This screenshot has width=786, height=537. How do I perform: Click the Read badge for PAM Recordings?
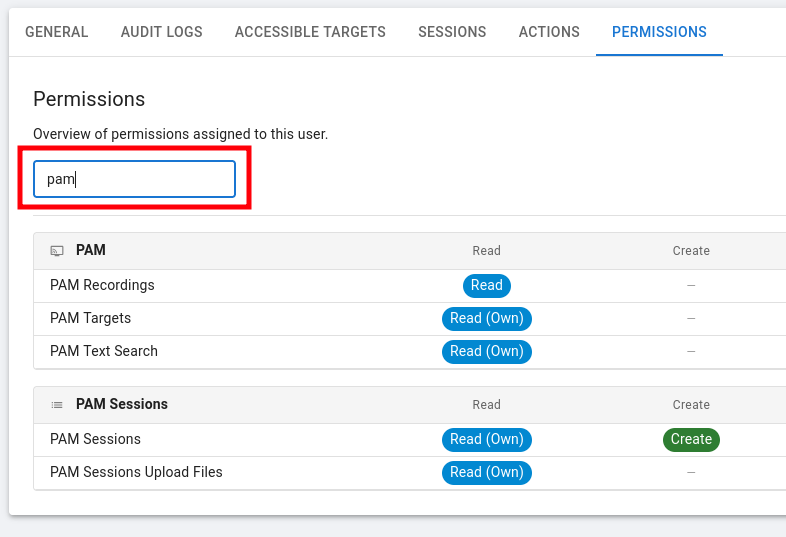click(x=487, y=285)
